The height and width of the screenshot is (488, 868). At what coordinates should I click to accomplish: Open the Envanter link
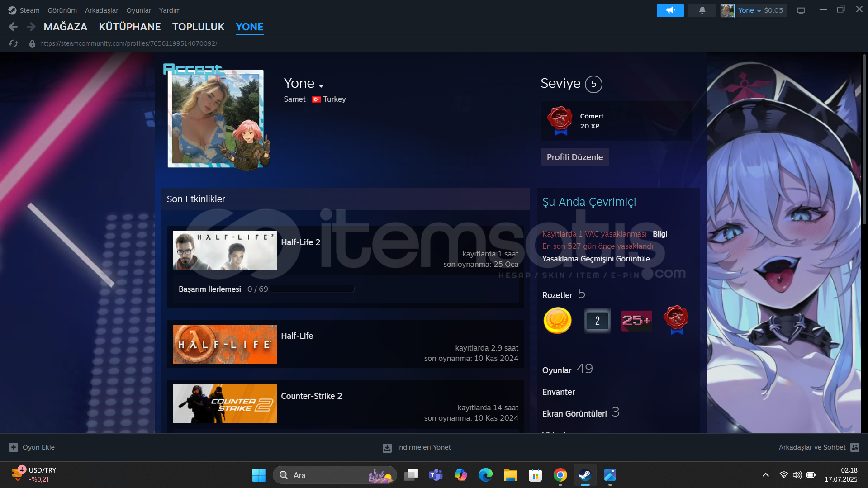point(559,392)
